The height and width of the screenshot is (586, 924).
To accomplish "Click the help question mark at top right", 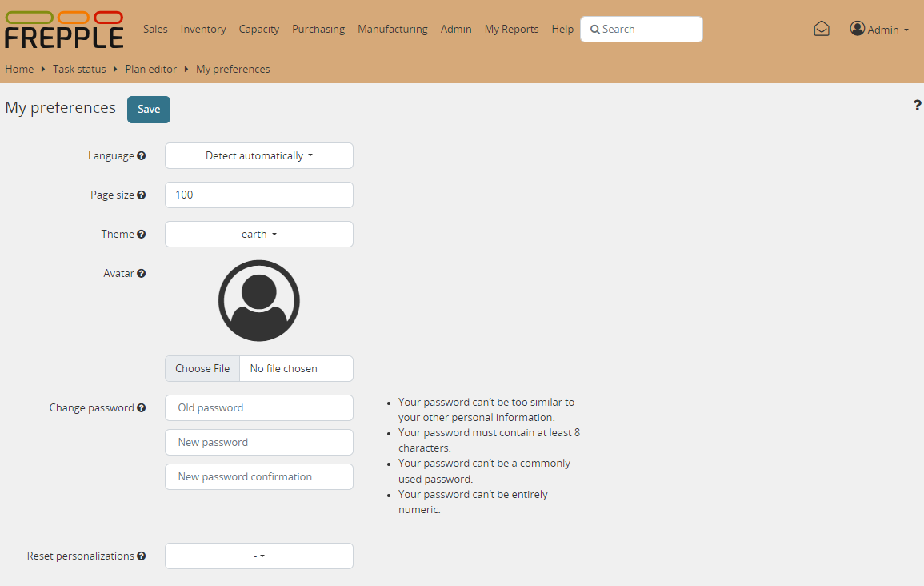I will pyautogui.click(x=917, y=106).
